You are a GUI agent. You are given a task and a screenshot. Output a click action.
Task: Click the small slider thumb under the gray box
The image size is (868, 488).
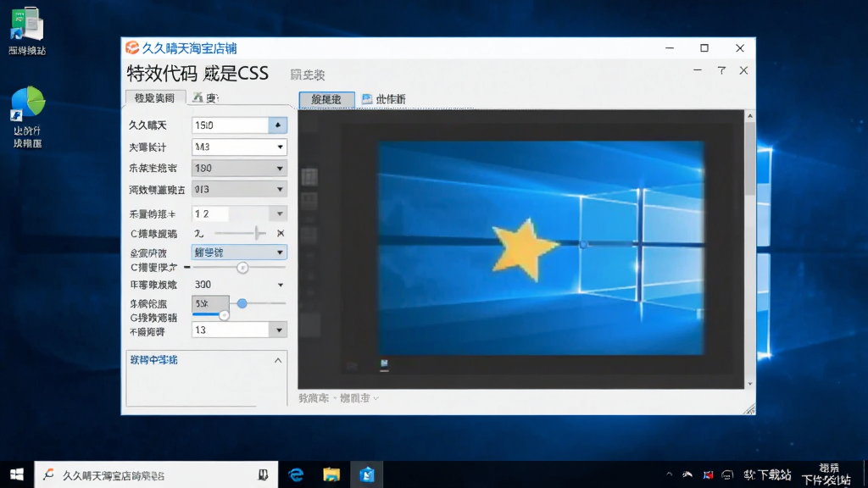224,315
